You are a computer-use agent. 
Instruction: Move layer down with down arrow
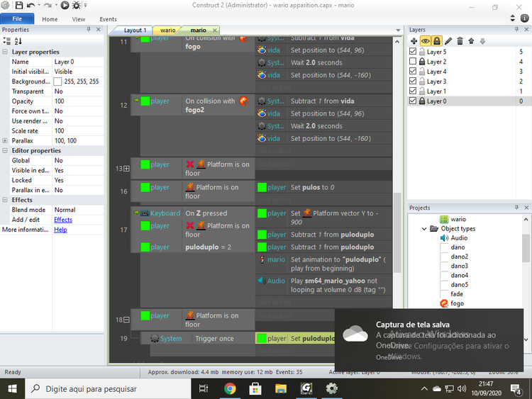coord(482,41)
